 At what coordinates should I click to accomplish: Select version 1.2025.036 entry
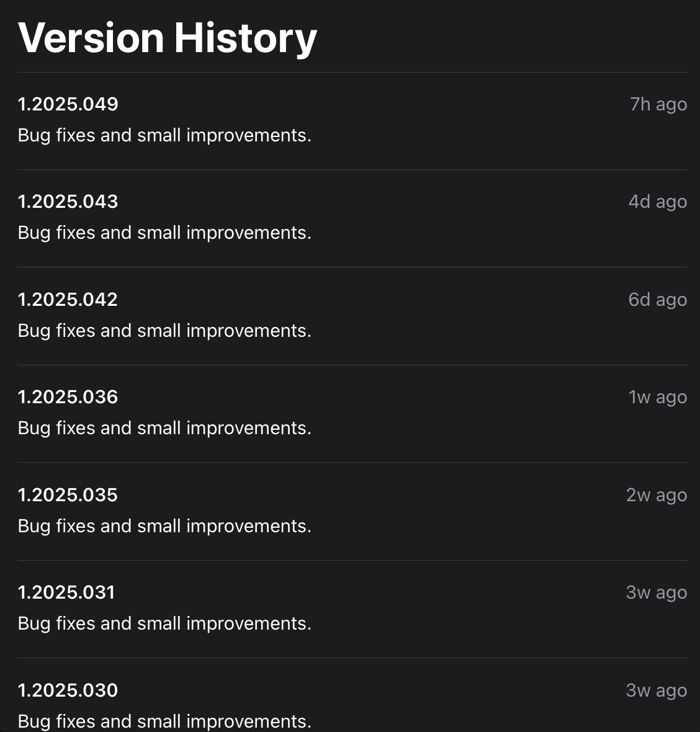click(68, 397)
